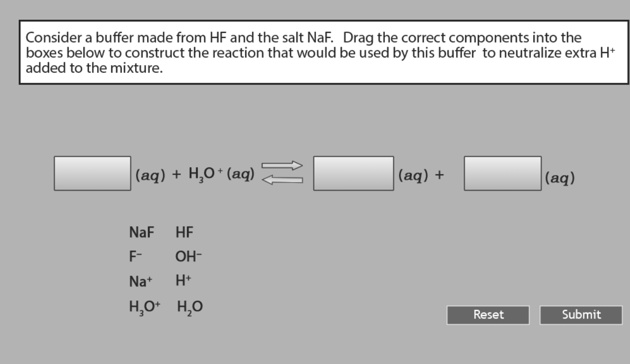
Task: Click the plus sign between product boxes
Action: pos(439,175)
